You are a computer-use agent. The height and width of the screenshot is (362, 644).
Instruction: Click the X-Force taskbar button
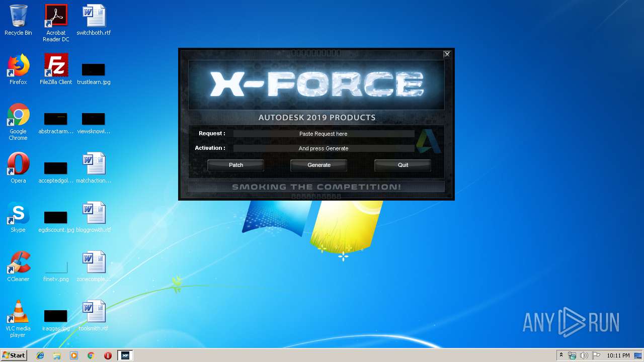(x=125, y=355)
